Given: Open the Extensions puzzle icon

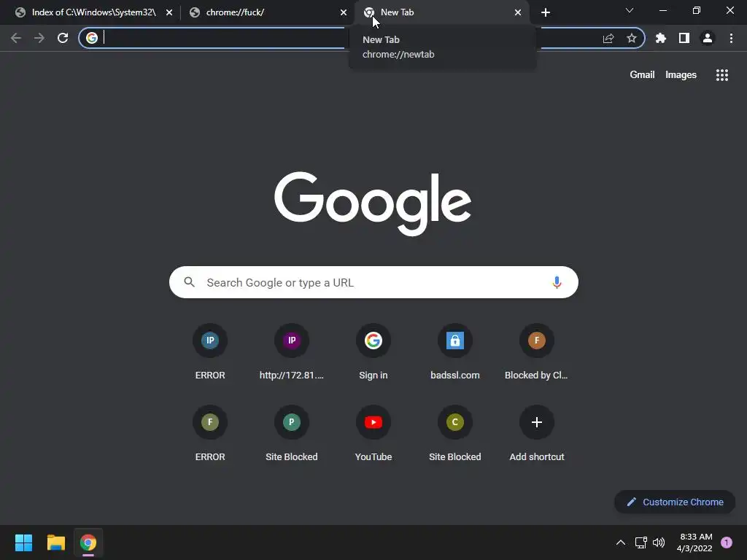Looking at the screenshot, I should coord(661,38).
